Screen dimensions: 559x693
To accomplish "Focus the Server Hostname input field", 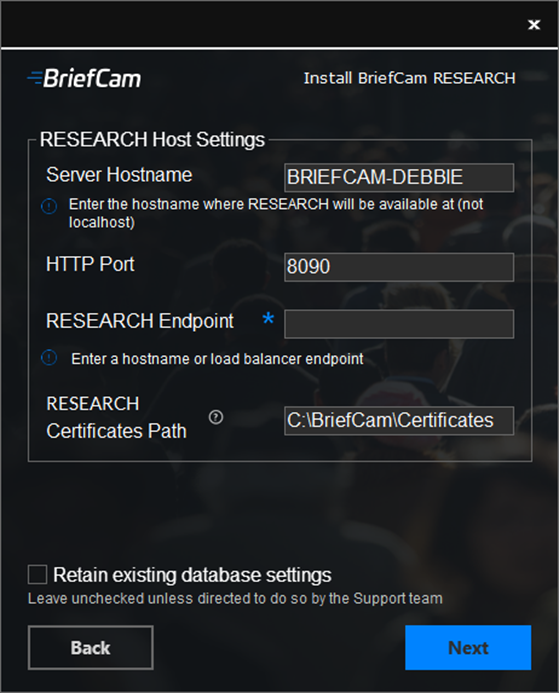I will click(399, 178).
